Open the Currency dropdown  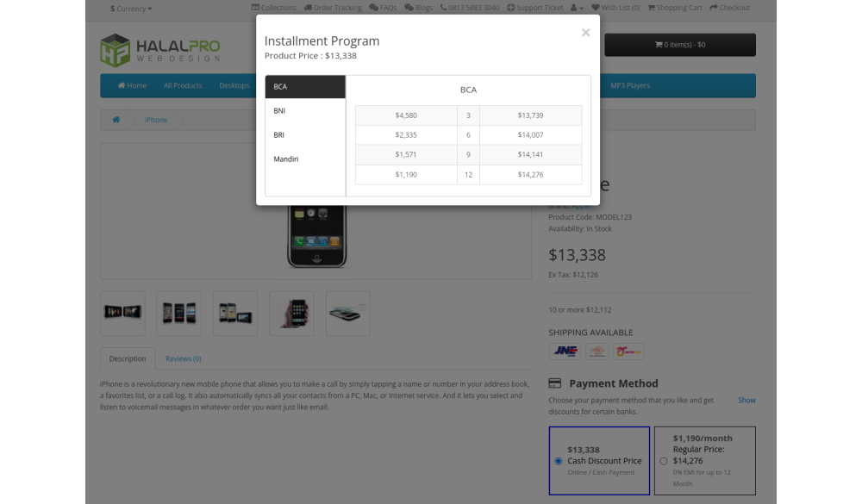[x=131, y=9]
